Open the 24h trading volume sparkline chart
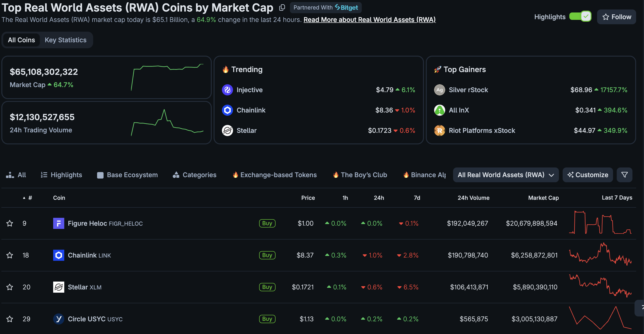Image resolution: width=644 pixels, height=334 pixels. pyautogui.click(x=167, y=122)
